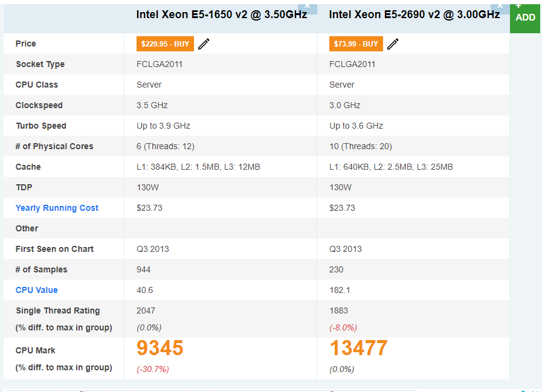This screenshot has height=392, width=542.
Task: Click the samples count 944
Action: click(x=143, y=269)
